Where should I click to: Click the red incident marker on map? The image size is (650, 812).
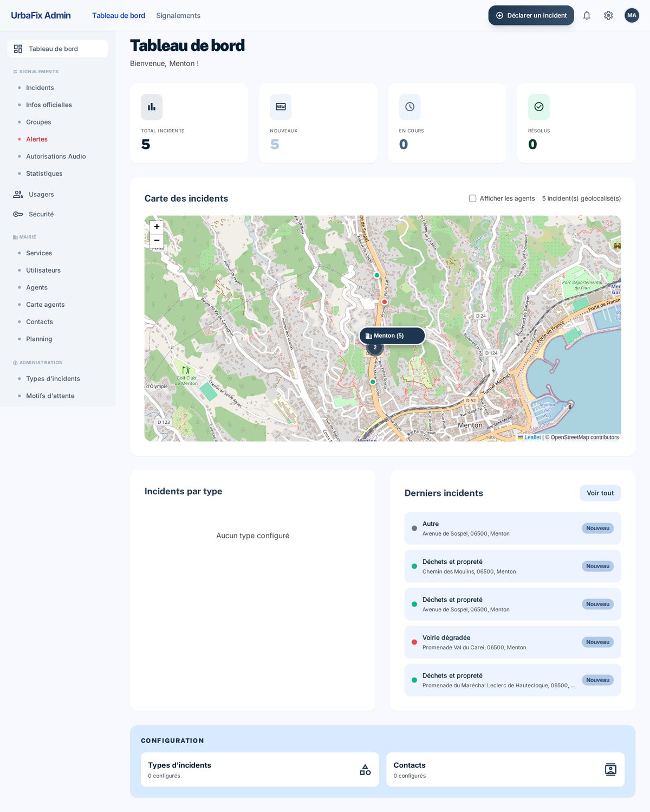point(385,302)
